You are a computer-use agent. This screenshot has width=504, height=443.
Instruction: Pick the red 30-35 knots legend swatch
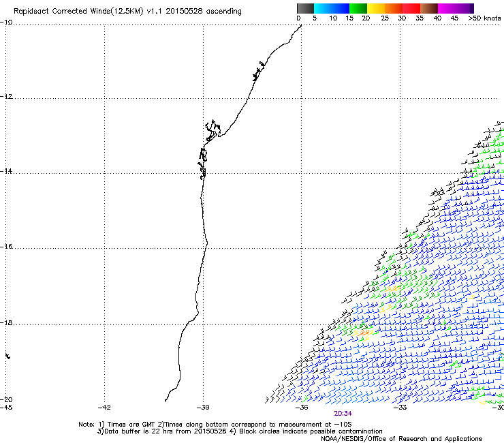pyautogui.click(x=411, y=8)
